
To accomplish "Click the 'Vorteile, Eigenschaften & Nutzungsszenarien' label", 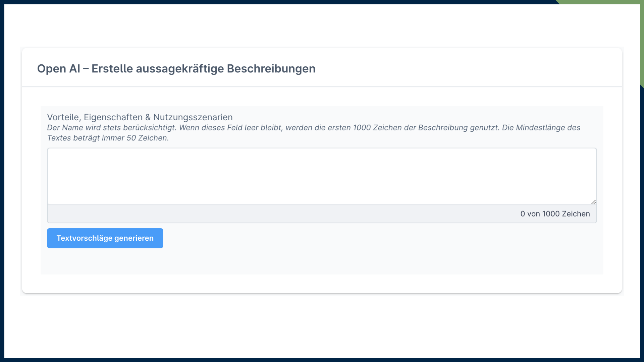I will tap(140, 117).
